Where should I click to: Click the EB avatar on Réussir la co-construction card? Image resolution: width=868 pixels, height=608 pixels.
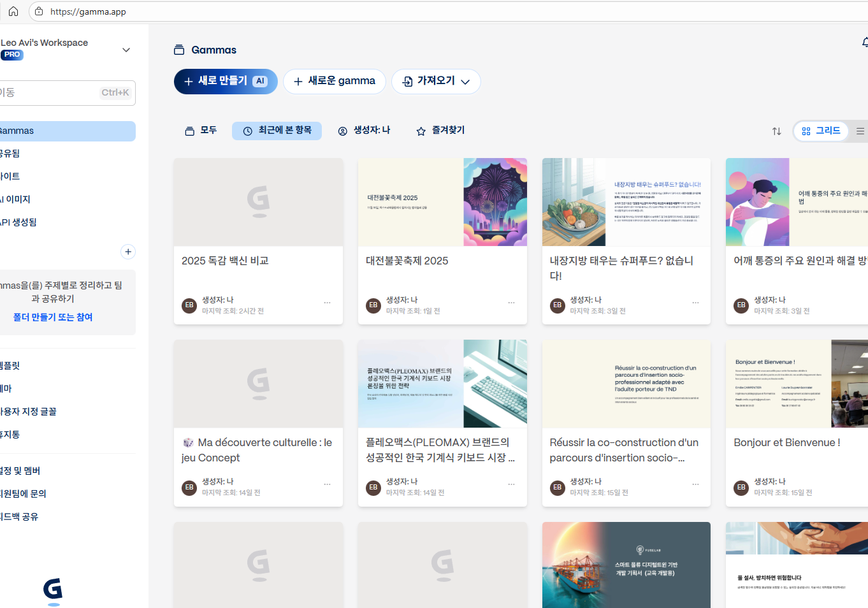tap(558, 488)
